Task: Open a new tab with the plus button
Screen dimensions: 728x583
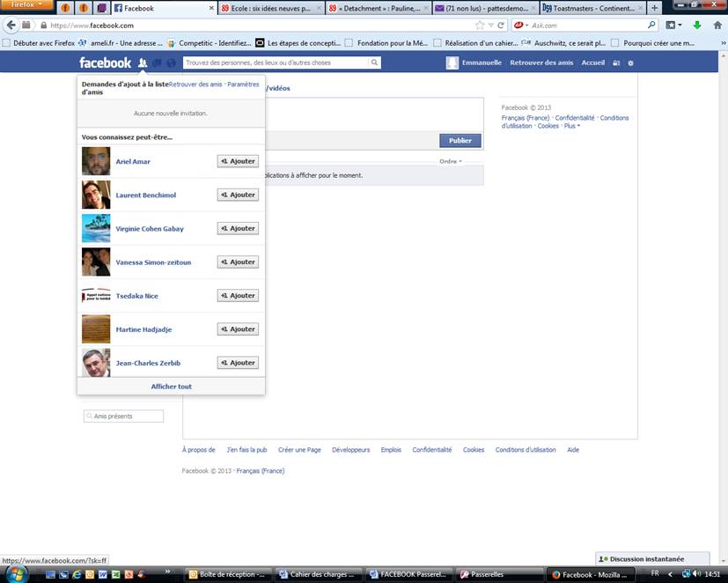Action: point(654,8)
